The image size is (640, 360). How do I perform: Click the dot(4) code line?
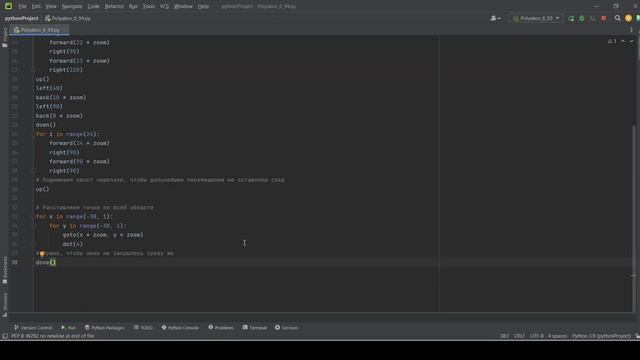click(73, 244)
